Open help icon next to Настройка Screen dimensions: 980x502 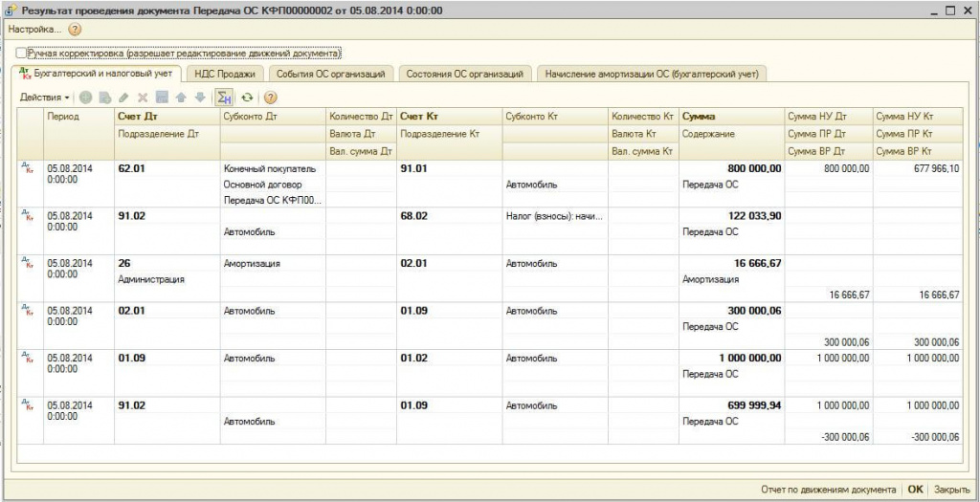pos(75,30)
